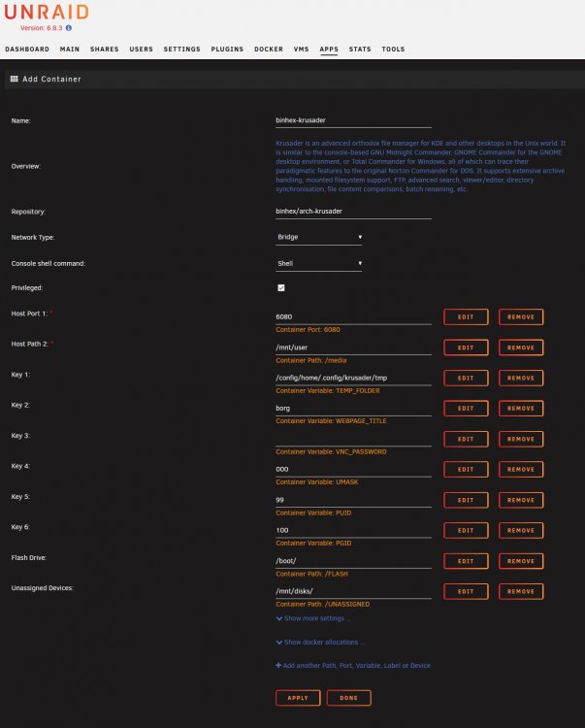Viewport: 585px width, 728px height.
Task: Click the Add Container grid icon
Action: coord(14,79)
